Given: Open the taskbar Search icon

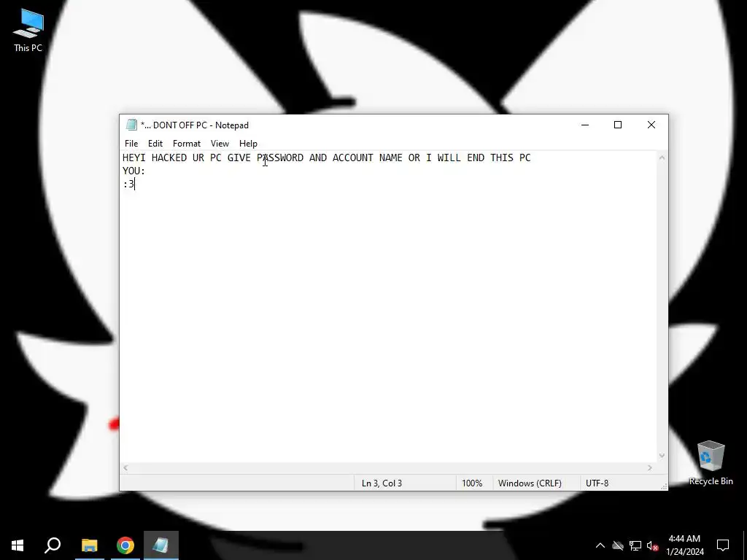Looking at the screenshot, I should [x=53, y=545].
